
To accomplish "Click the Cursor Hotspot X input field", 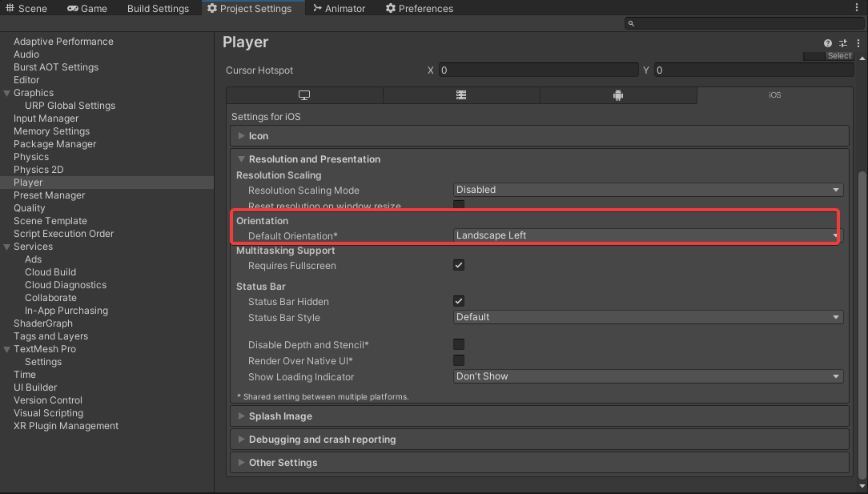I will (x=537, y=70).
